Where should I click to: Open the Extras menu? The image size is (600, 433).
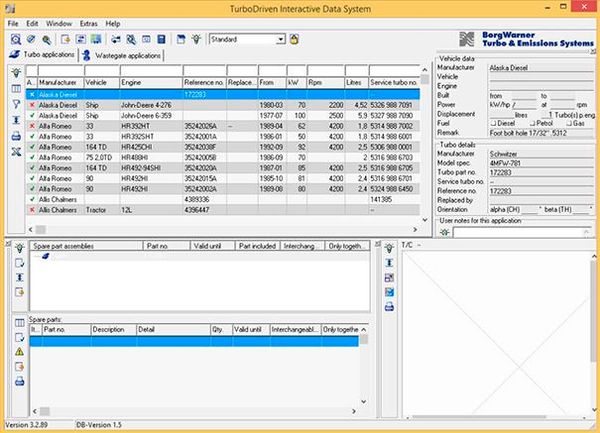pyautogui.click(x=89, y=24)
